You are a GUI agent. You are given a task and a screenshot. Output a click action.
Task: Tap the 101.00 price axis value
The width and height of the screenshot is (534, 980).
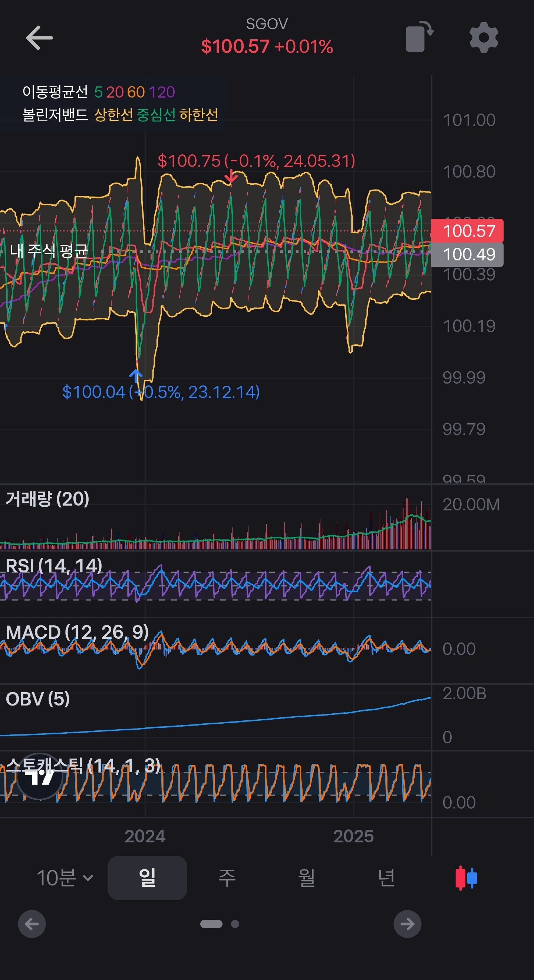click(469, 120)
